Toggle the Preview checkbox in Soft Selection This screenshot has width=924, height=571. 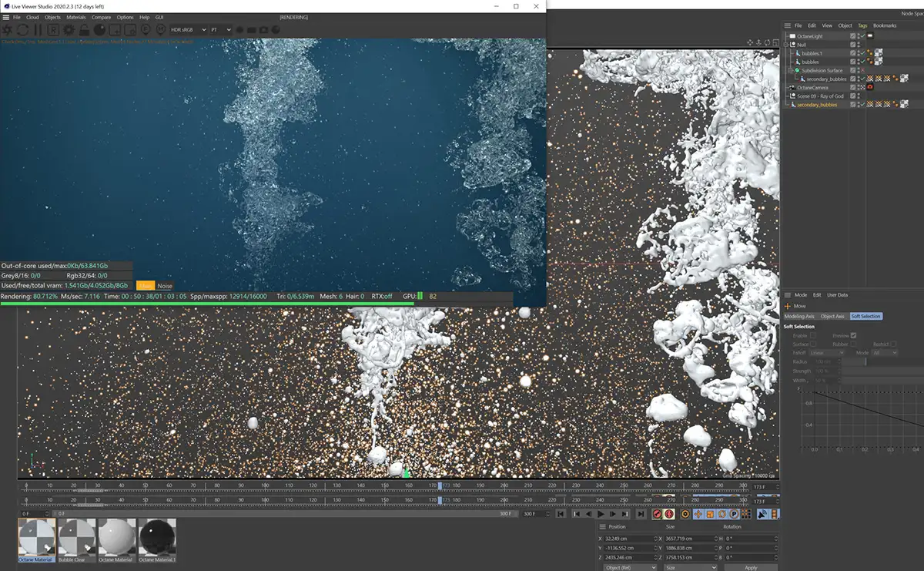853,335
